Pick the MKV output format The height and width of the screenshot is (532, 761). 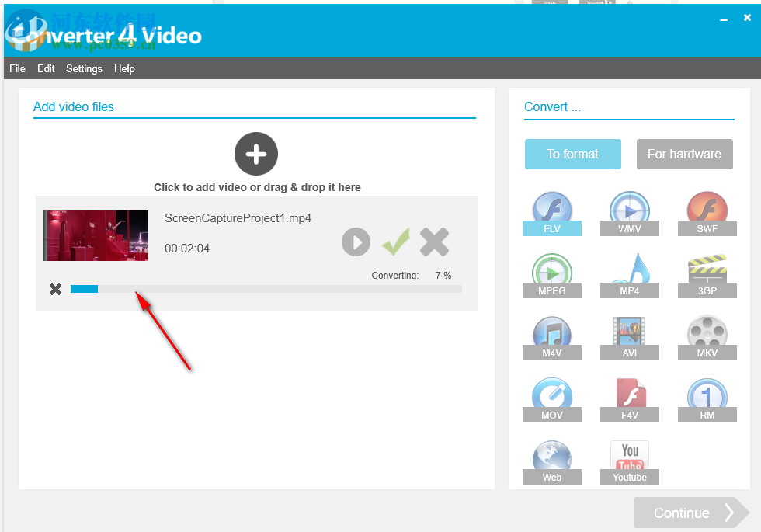point(707,336)
